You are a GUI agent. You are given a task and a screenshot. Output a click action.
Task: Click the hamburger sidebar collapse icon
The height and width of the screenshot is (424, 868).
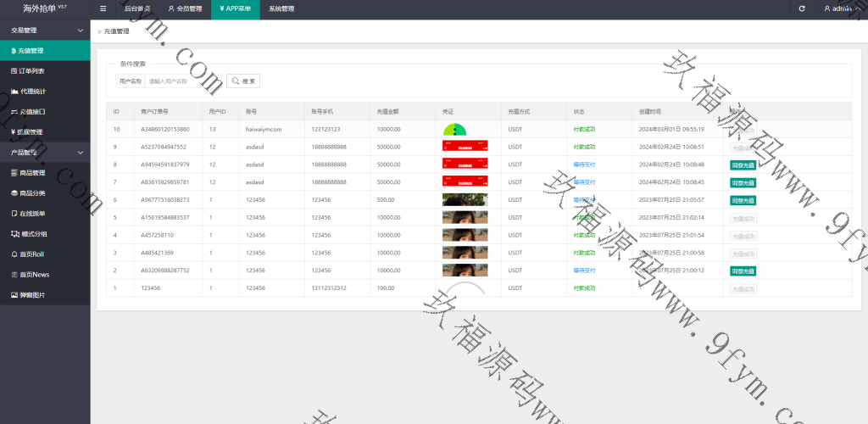[103, 8]
